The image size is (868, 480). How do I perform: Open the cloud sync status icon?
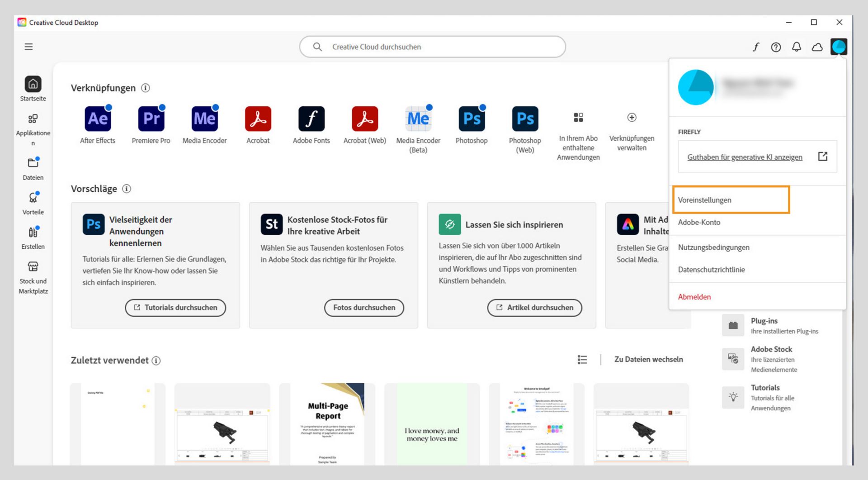click(817, 47)
